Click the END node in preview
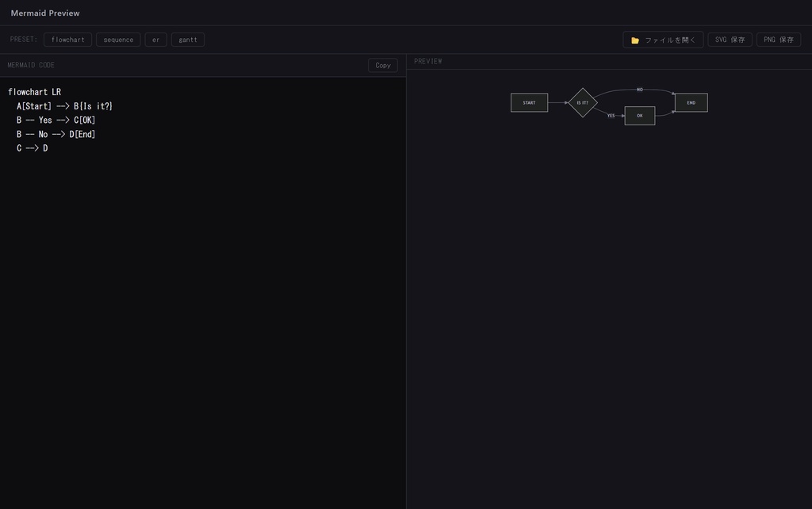This screenshot has width=812, height=509. [691, 102]
